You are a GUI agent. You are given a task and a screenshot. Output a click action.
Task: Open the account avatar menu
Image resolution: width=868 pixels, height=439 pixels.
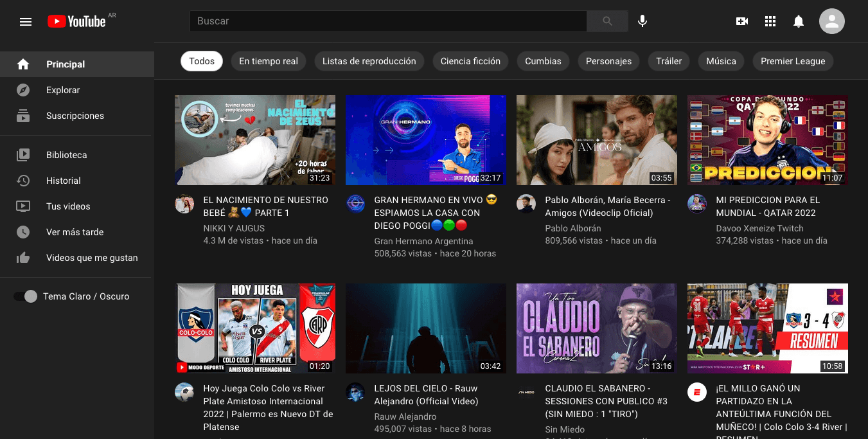pos(832,21)
